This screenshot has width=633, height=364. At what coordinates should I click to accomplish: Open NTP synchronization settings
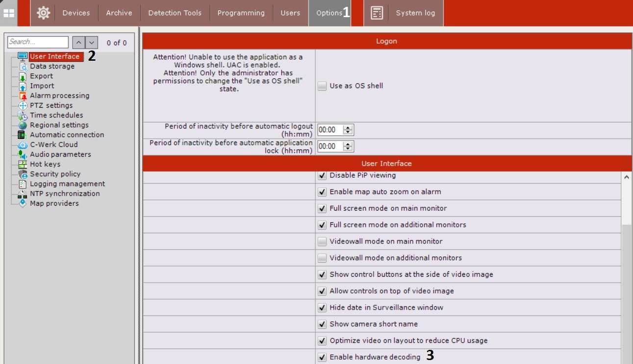click(x=65, y=194)
